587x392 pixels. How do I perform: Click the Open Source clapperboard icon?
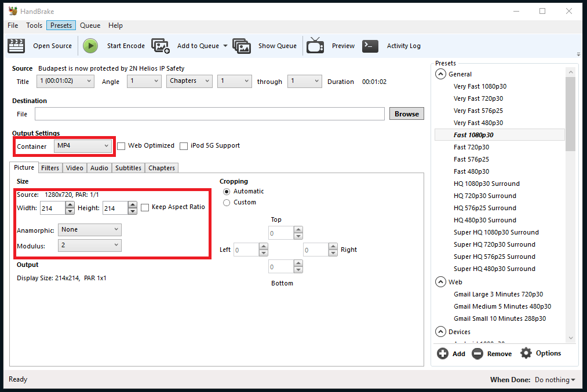tap(16, 46)
